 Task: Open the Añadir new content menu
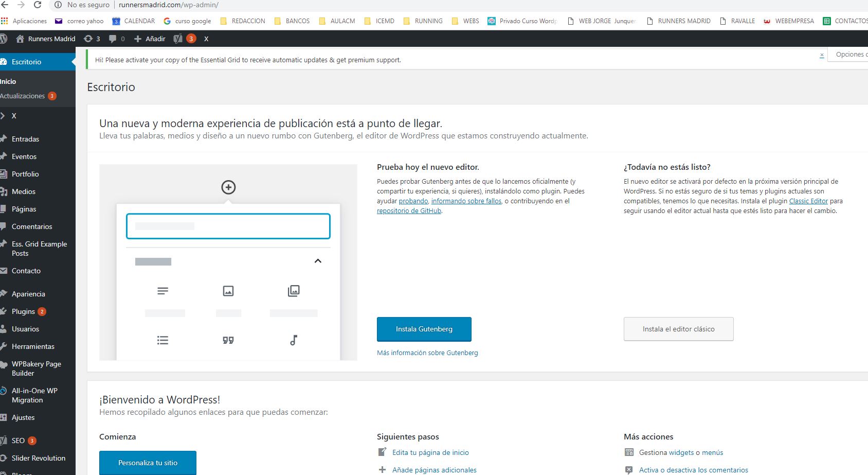[x=150, y=39]
